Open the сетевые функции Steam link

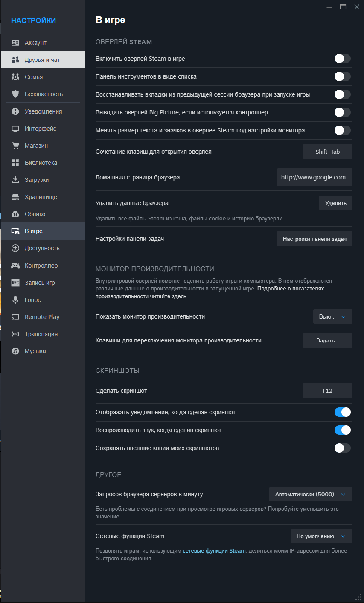[x=214, y=551]
